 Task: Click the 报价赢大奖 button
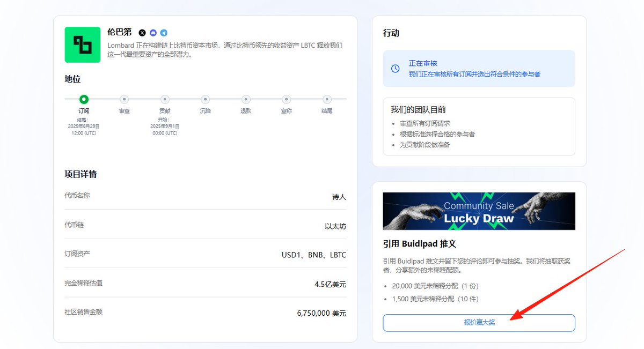479,323
